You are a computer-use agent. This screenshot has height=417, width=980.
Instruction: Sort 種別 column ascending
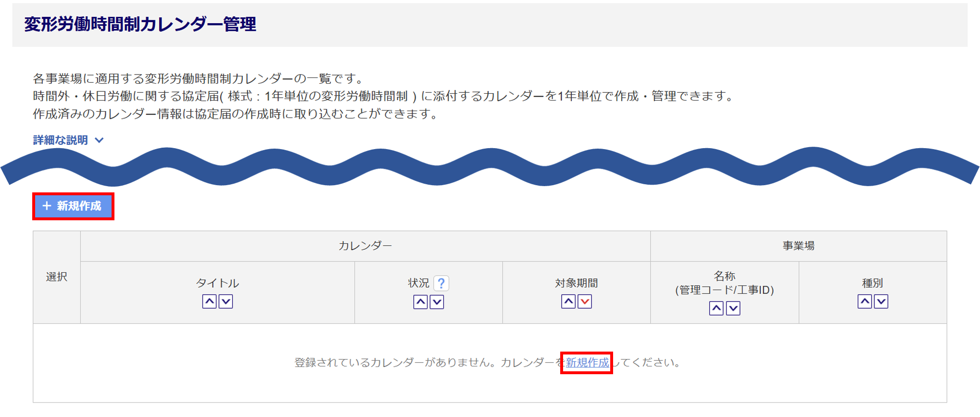pos(865,302)
